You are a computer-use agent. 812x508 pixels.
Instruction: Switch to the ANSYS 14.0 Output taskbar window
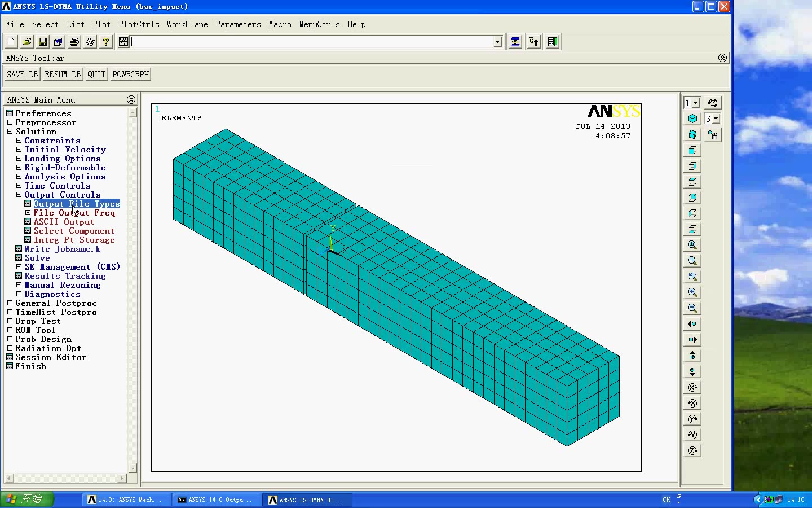217,500
